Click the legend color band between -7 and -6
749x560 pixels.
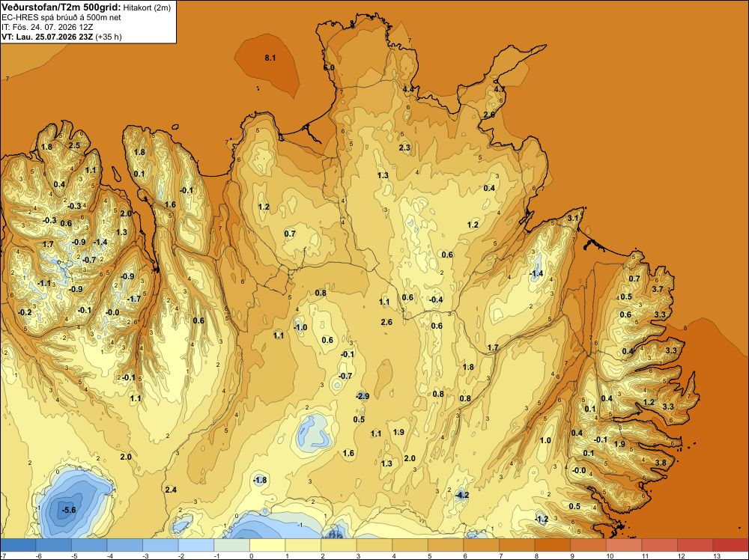18,545
